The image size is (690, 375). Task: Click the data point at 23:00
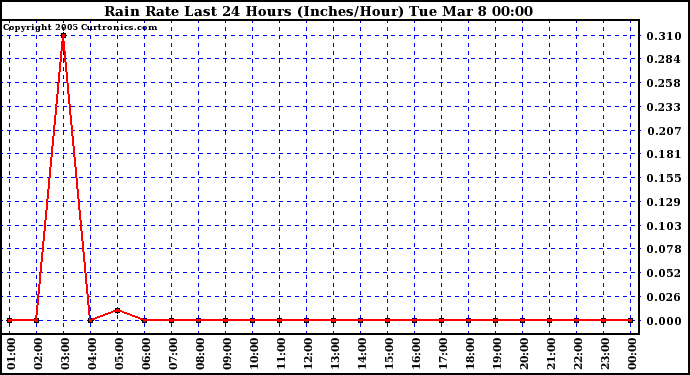coord(603,320)
